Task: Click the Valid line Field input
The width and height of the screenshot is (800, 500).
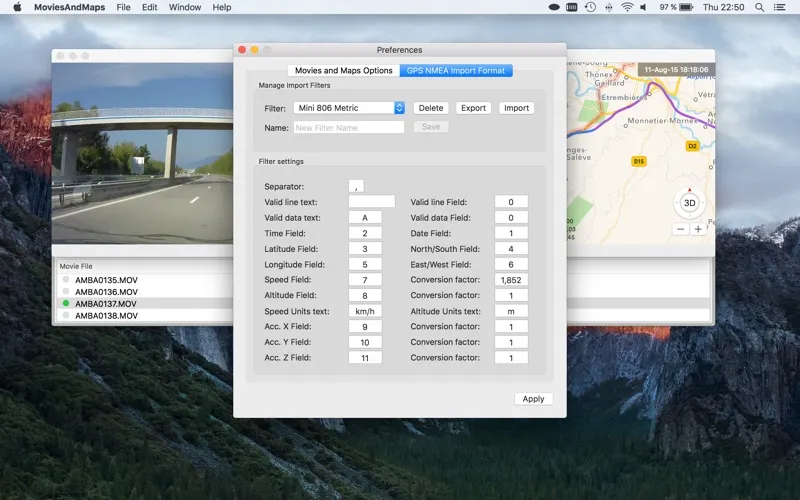Action: [511, 202]
